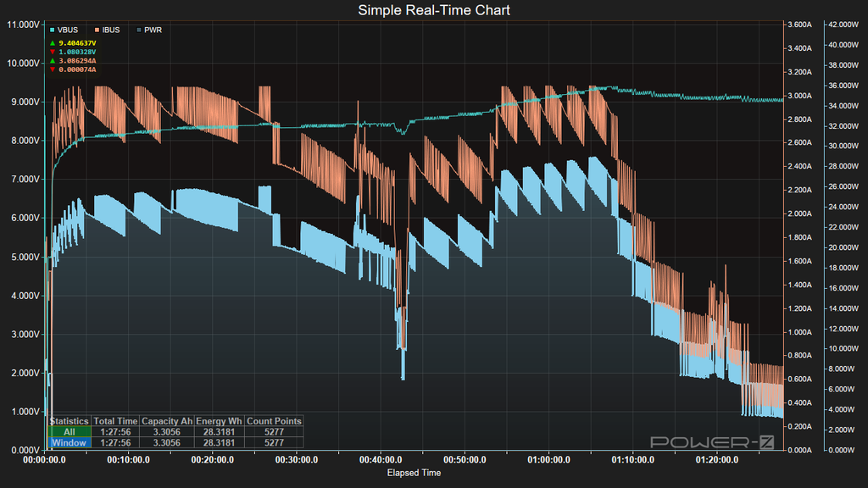The width and height of the screenshot is (868, 488).
Task: Toggle the IBUS series legend label
Action: click(x=111, y=30)
